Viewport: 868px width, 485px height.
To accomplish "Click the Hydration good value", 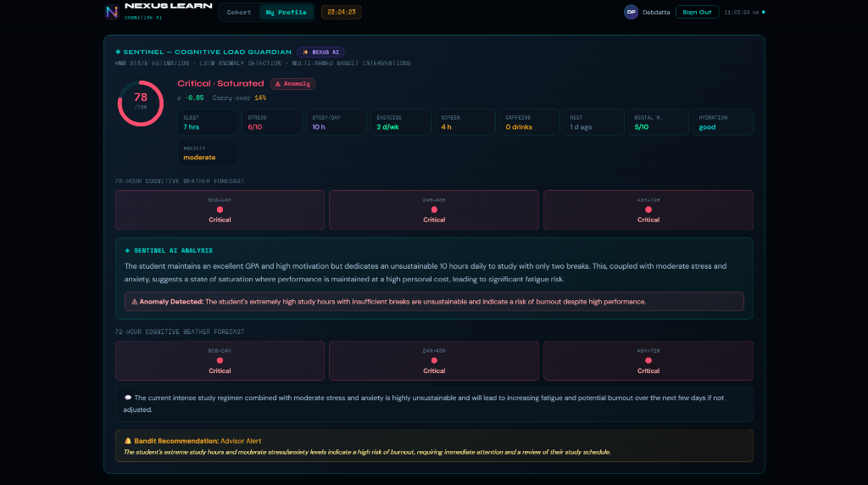I will pos(707,127).
